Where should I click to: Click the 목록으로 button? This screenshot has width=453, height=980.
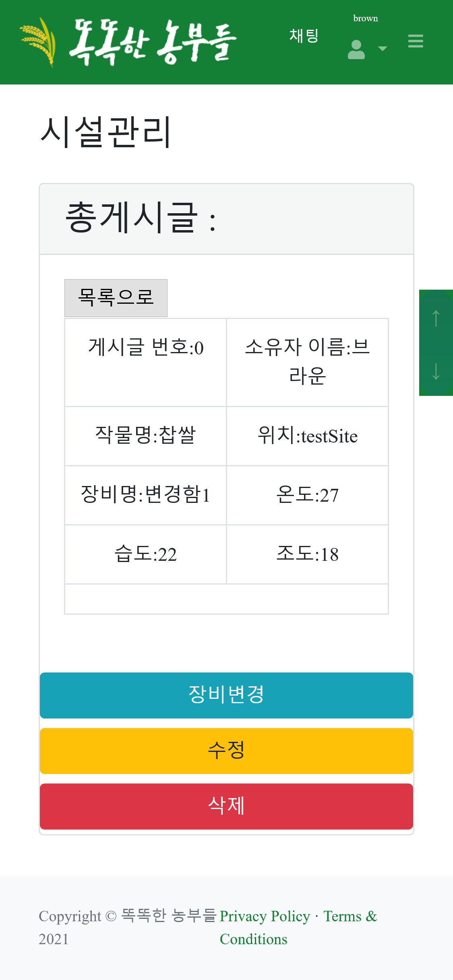coord(116,298)
